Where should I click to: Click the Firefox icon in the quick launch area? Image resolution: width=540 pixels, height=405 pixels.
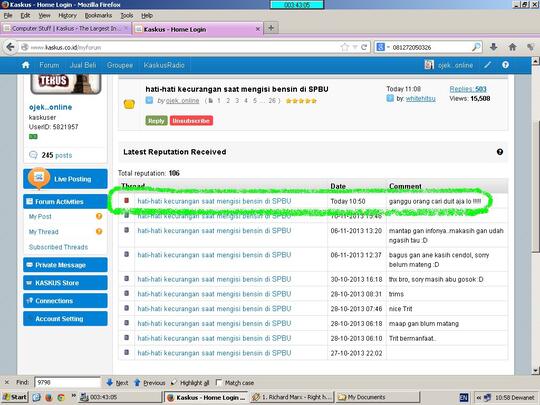[49, 397]
